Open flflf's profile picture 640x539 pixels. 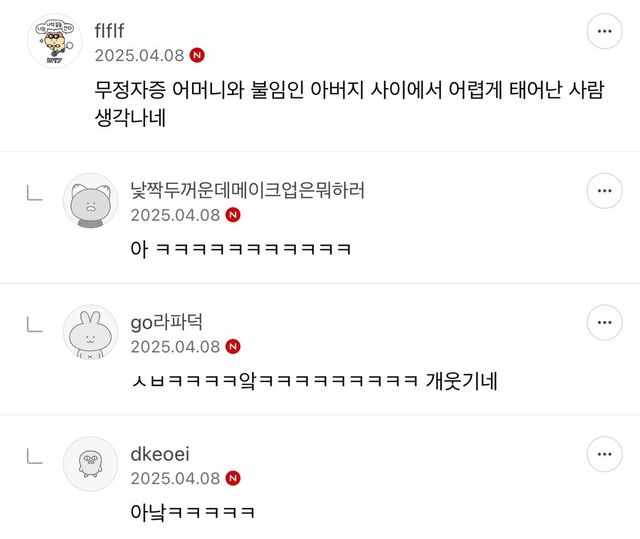[x=54, y=43]
